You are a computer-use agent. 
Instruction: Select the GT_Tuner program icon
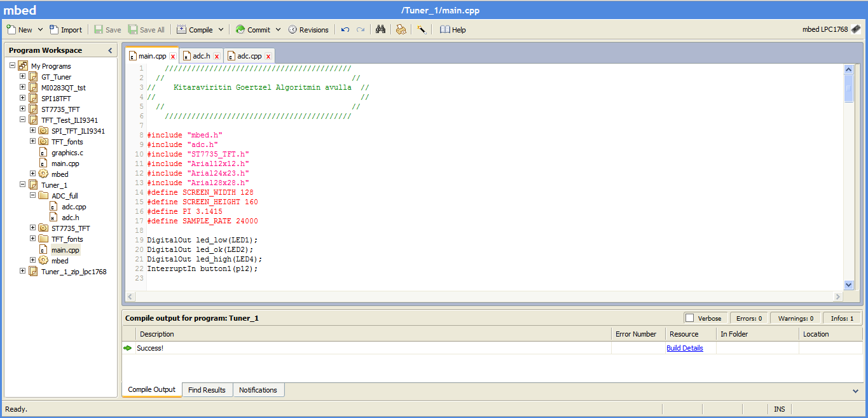point(33,77)
